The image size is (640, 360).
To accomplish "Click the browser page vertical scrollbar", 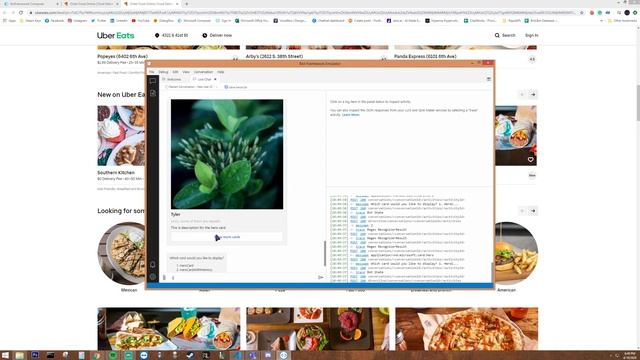I will pyautogui.click(x=637, y=103).
